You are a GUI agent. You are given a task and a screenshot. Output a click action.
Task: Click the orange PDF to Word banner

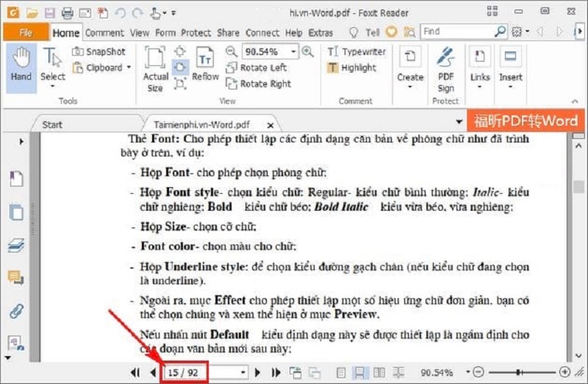click(525, 120)
